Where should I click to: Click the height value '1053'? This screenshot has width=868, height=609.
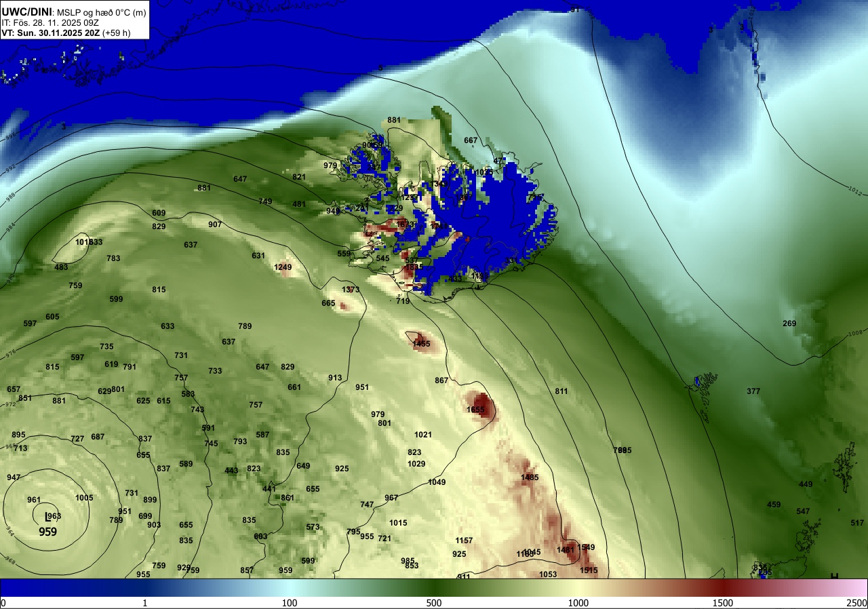[x=548, y=574]
